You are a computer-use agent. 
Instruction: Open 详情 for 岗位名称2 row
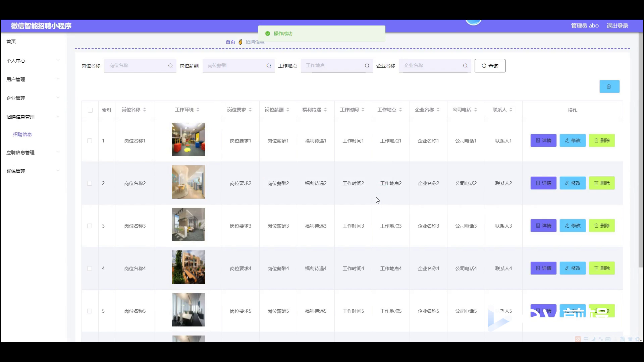543,183
